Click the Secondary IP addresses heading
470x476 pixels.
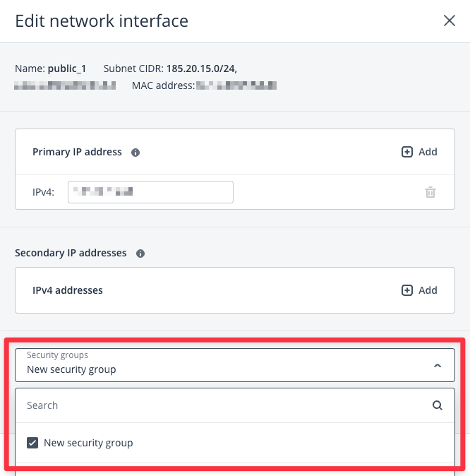71,253
